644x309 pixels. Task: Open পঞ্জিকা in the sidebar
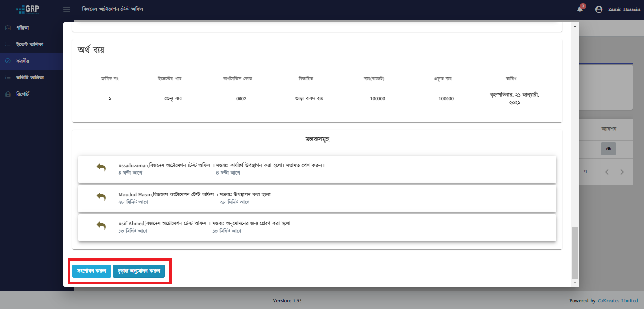point(22,28)
